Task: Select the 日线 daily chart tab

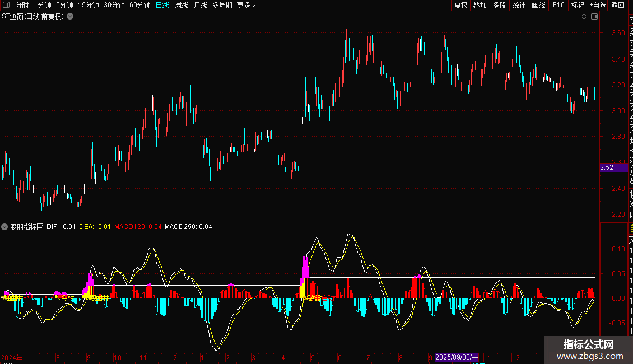Action: (x=162, y=5)
